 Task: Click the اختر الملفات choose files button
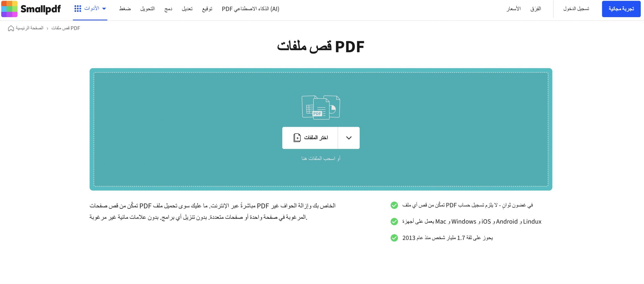310,138
